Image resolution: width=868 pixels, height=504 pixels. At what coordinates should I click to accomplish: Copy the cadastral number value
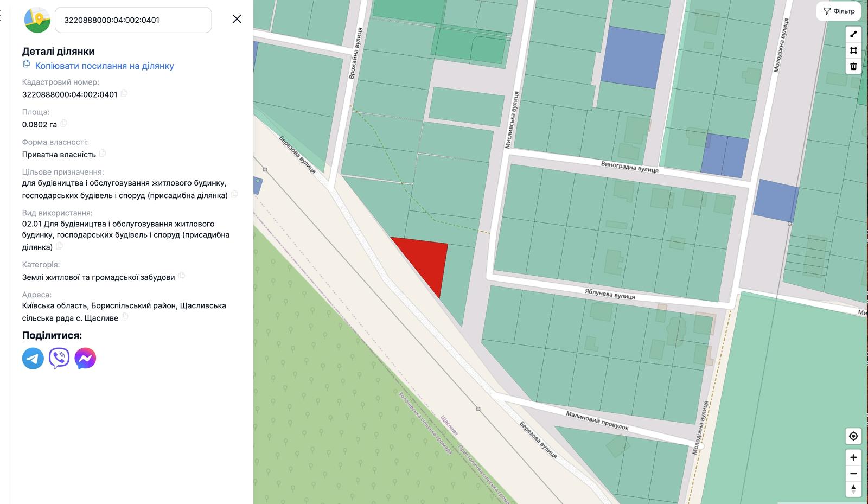click(124, 93)
